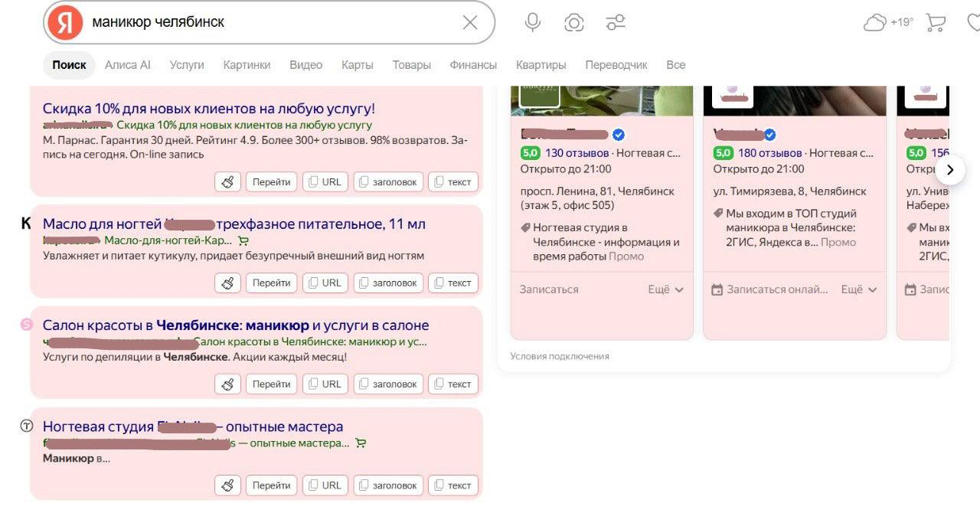Click the circled T favicon by Ногтевая студия

coord(27,426)
